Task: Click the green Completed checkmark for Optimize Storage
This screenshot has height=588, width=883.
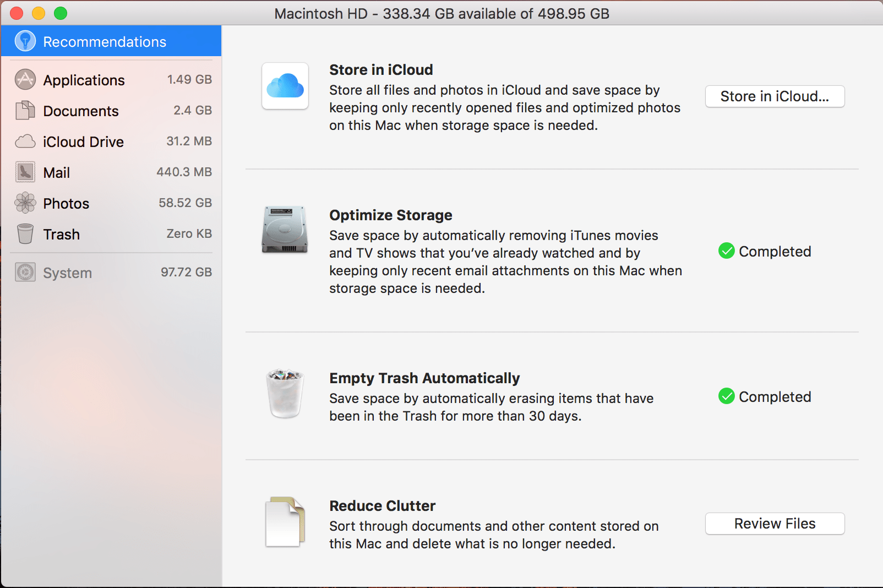Action: tap(726, 251)
